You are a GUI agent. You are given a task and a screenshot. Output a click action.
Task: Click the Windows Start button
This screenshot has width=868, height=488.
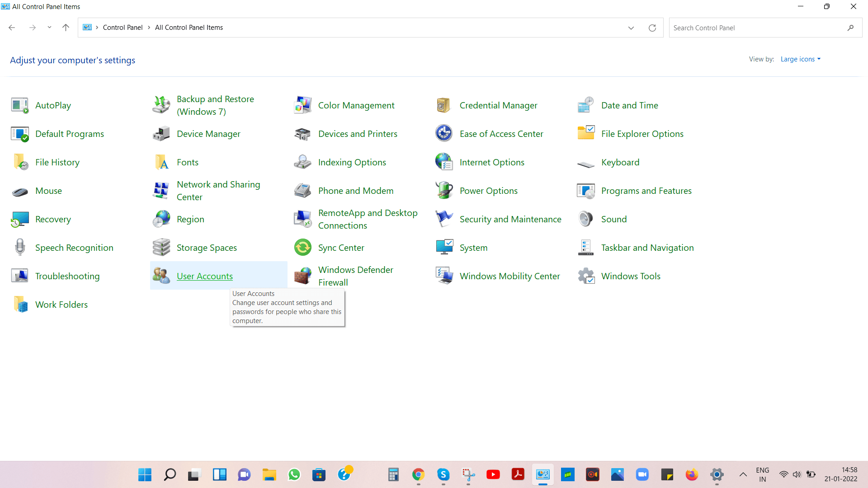pyautogui.click(x=145, y=474)
